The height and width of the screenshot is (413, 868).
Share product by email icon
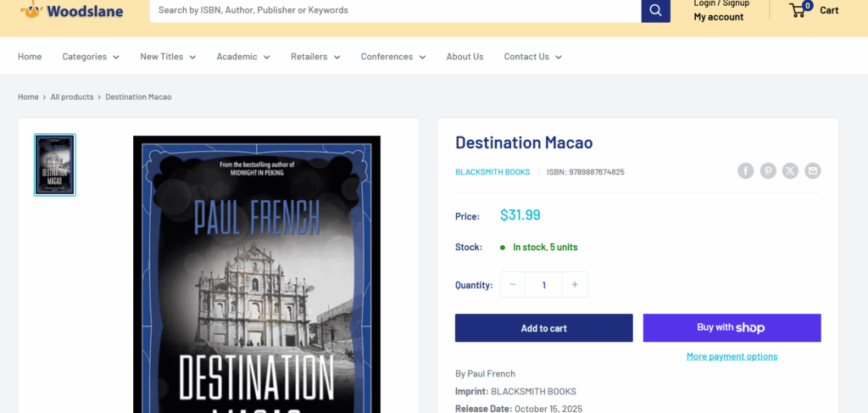(813, 171)
